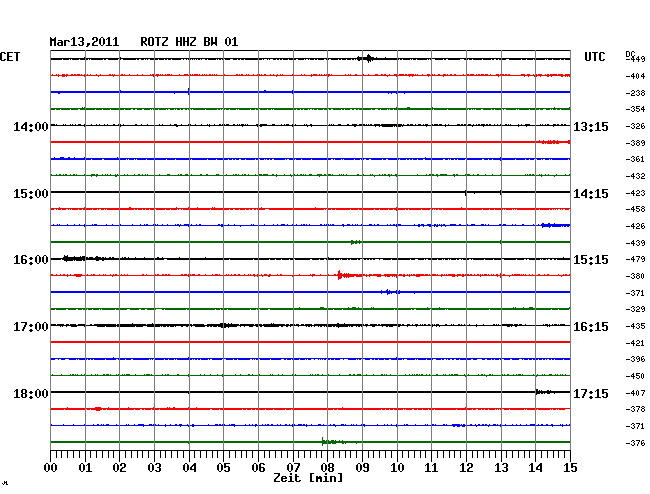The height and width of the screenshot is (494, 650).
Task: Click the 16:00 CET time label
Action: coord(31,260)
